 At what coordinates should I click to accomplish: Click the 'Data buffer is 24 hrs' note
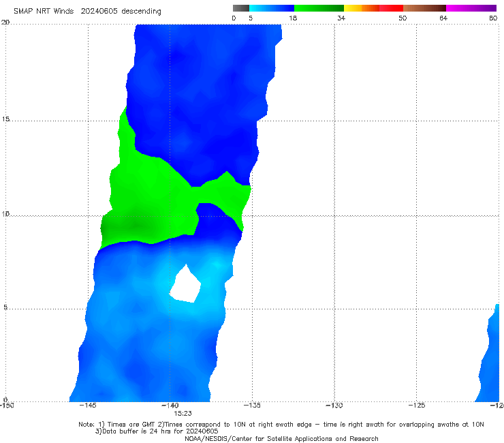pyautogui.click(x=157, y=431)
